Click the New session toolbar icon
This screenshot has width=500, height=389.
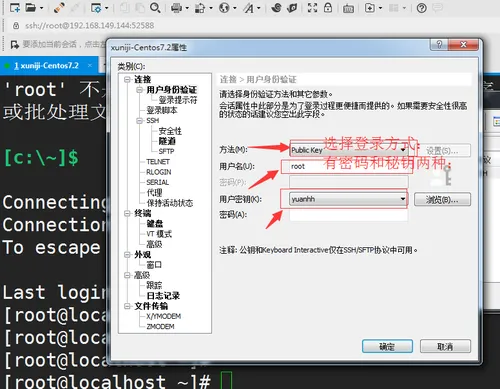click(15, 8)
